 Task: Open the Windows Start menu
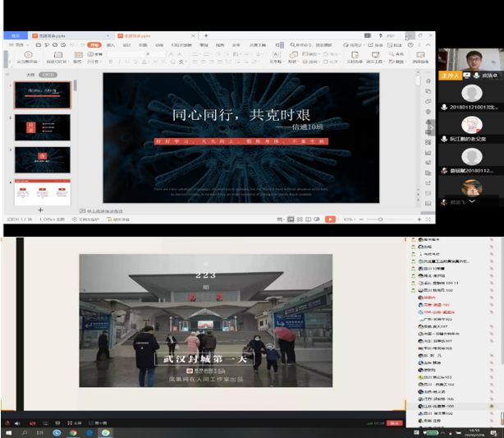click(7, 432)
